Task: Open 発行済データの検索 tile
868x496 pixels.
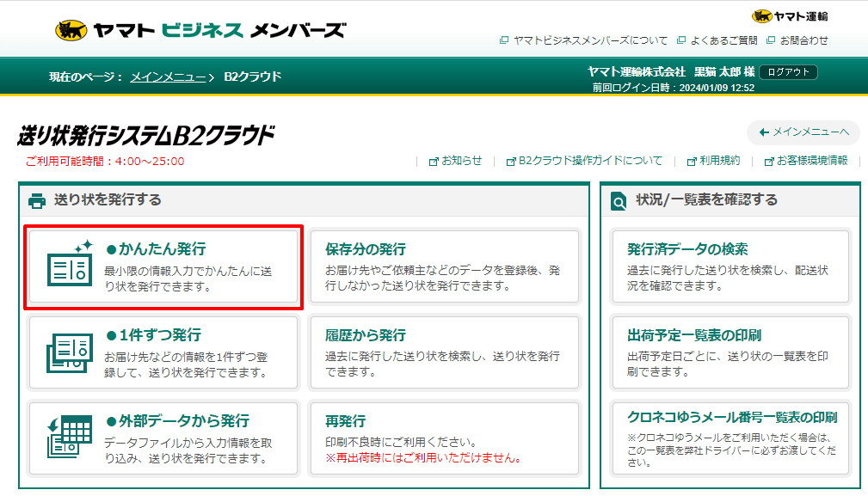Action: point(729,266)
